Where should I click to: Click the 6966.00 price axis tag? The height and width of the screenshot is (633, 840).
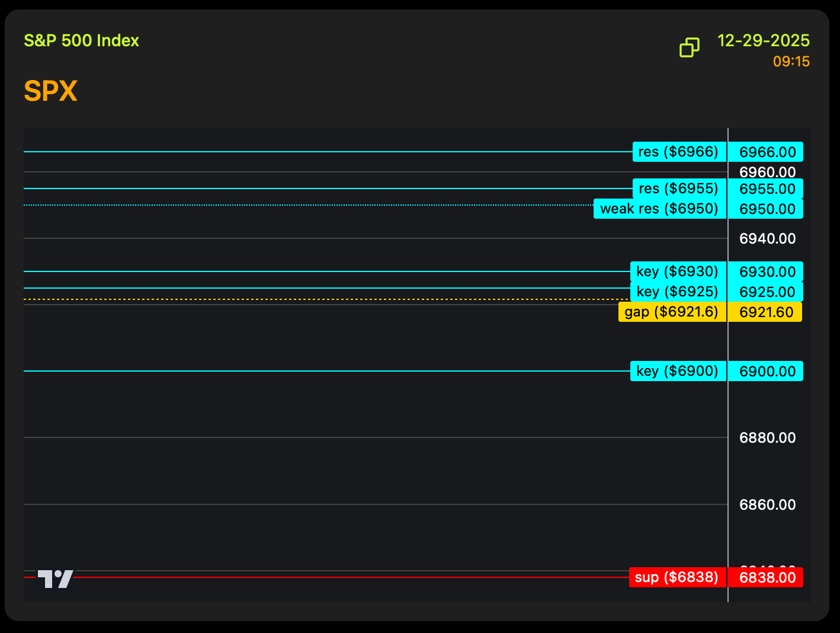(x=767, y=152)
